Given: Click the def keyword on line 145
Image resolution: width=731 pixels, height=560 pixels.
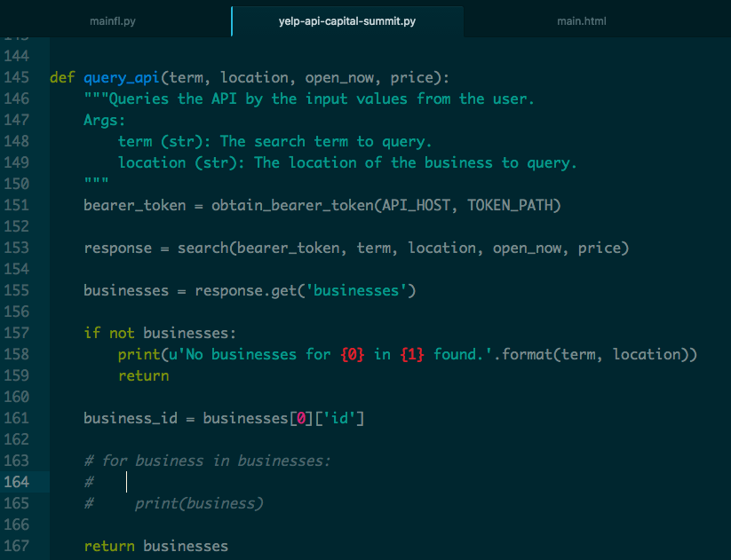Looking at the screenshot, I should tap(60, 77).
